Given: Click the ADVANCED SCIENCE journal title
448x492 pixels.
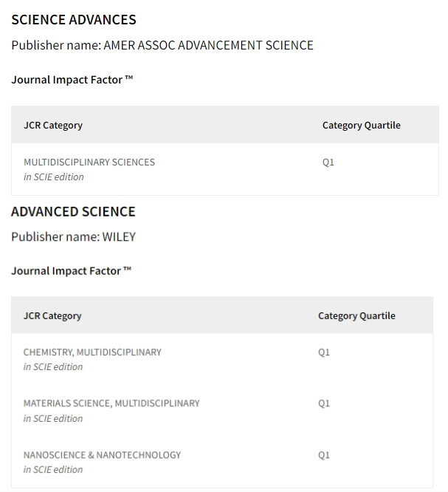Looking at the screenshot, I should click(x=73, y=212).
